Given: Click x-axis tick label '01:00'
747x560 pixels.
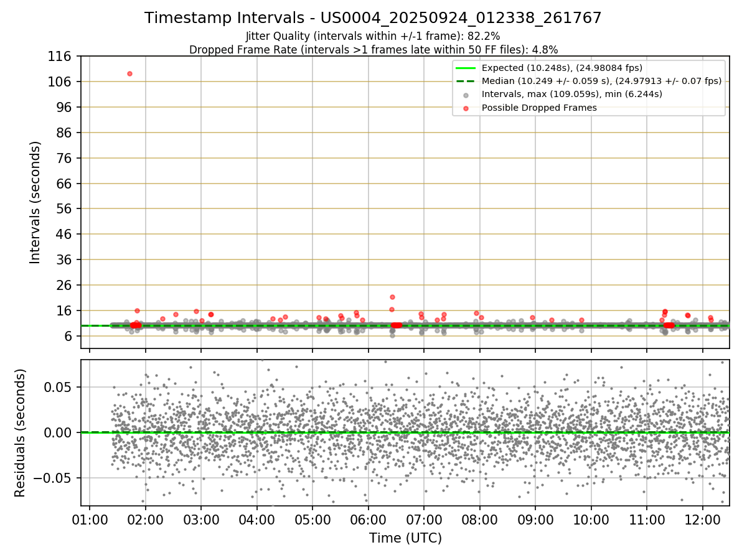Looking at the screenshot, I should pos(90,520).
